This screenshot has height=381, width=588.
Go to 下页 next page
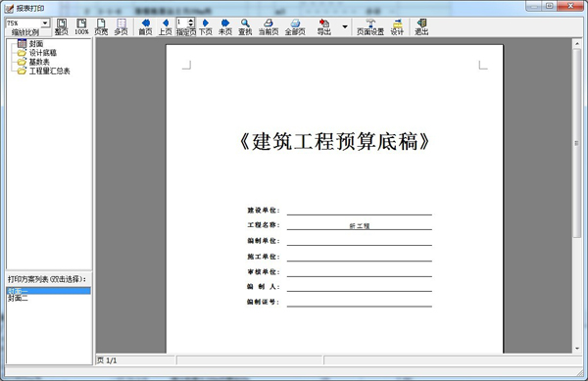coord(205,27)
